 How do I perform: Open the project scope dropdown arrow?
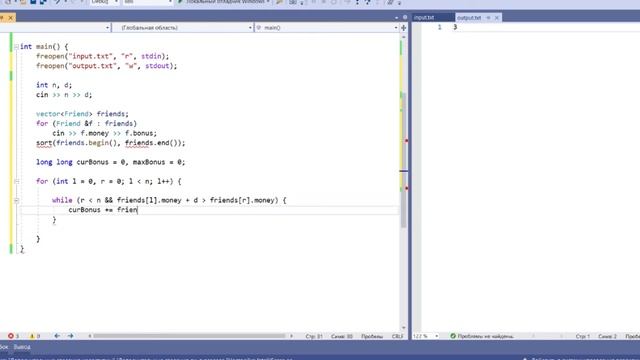[x=108, y=28]
